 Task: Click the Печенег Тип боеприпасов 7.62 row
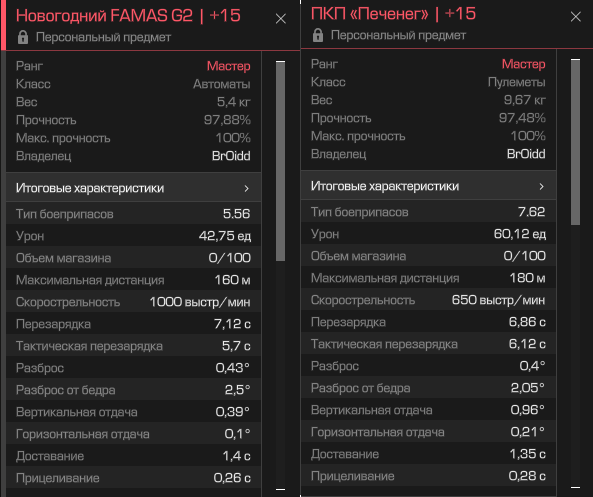click(428, 212)
